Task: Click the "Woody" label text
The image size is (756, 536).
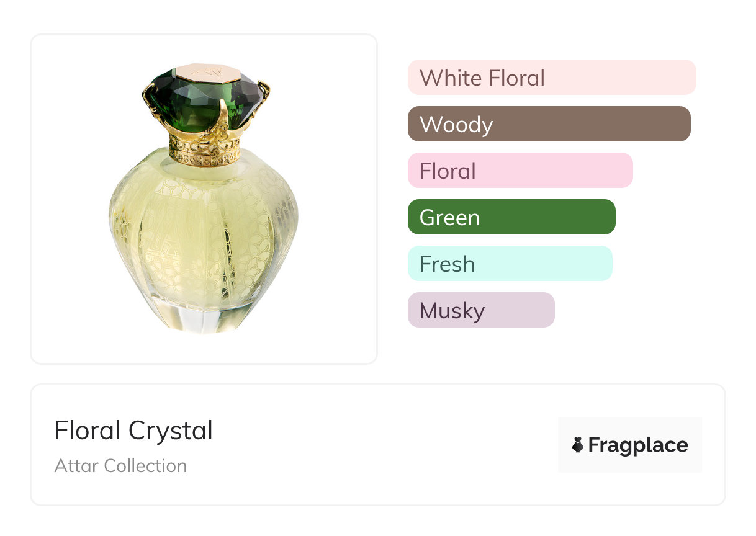Action: pyautogui.click(x=456, y=125)
